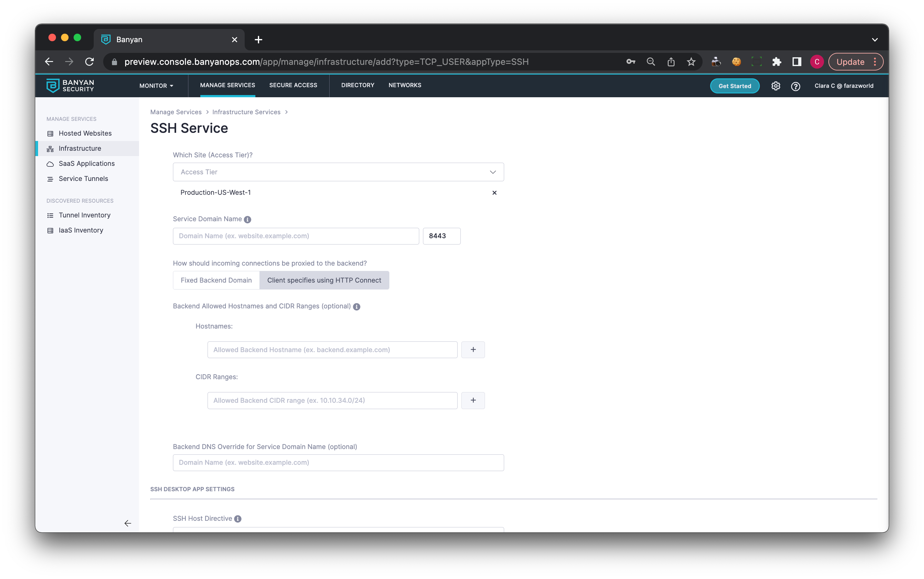Click the Service Domain Name input field

(x=296, y=236)
